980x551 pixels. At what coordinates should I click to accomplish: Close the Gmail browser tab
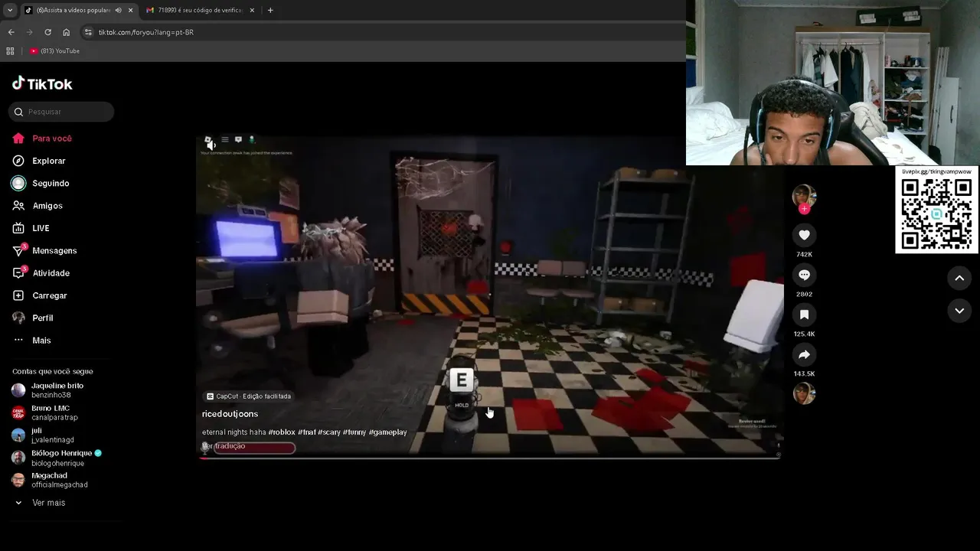pos(253,10)
